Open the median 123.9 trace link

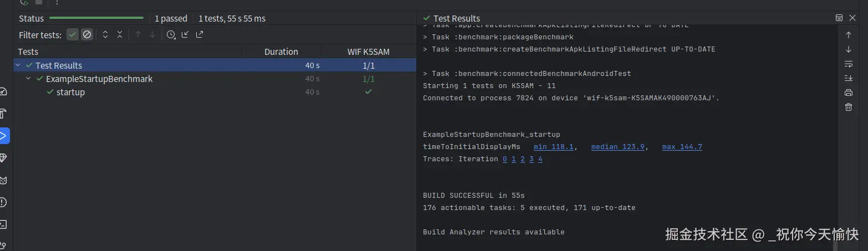pos(617,147)
